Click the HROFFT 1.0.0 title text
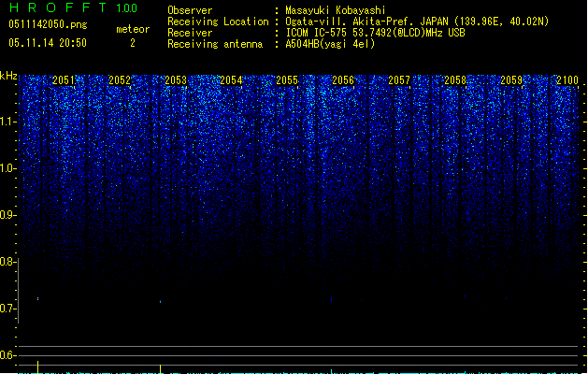588x374 pixels. 73,7
